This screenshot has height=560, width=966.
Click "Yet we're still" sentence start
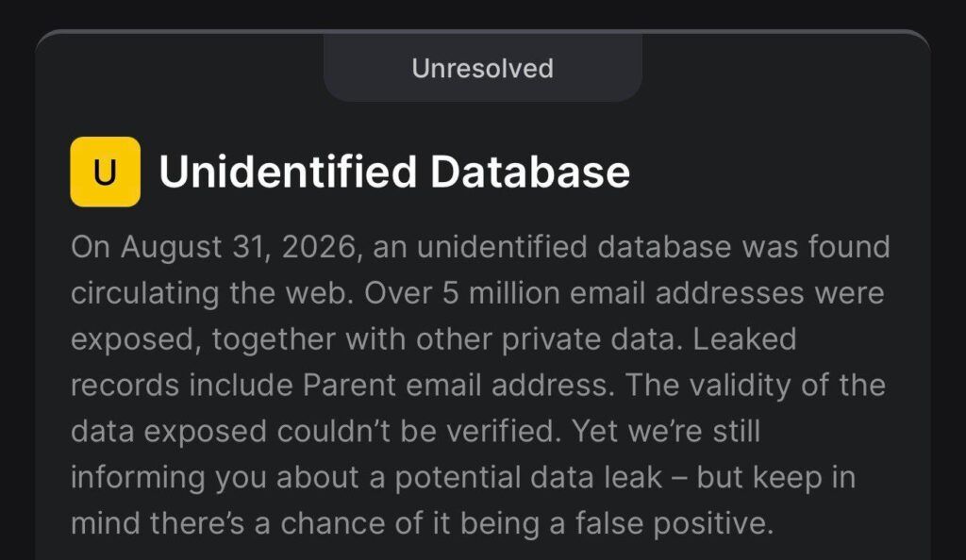(x=666, y=432)
